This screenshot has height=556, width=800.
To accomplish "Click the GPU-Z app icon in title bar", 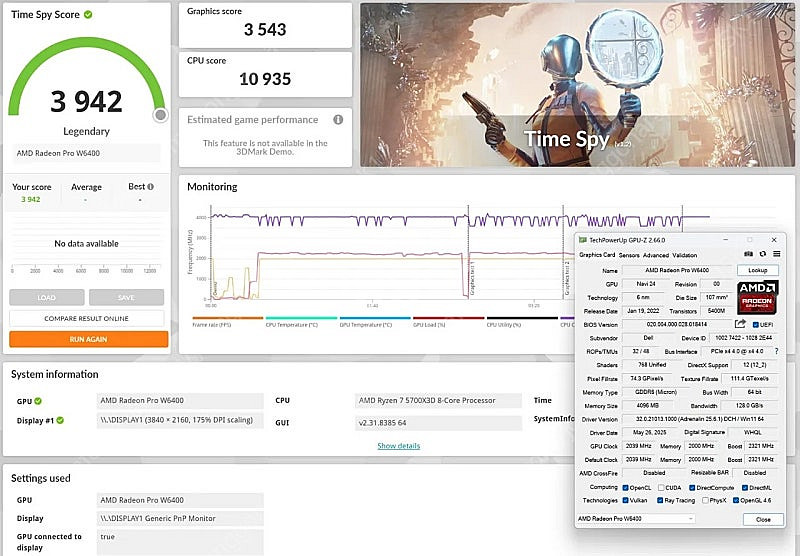I will (x=583, y=240).
